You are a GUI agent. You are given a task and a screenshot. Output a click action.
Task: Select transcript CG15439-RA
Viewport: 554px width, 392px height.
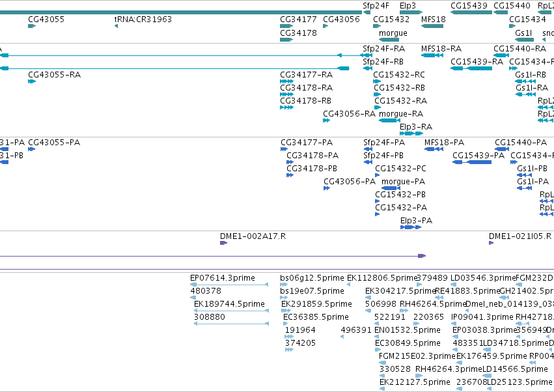click(477, 62)
